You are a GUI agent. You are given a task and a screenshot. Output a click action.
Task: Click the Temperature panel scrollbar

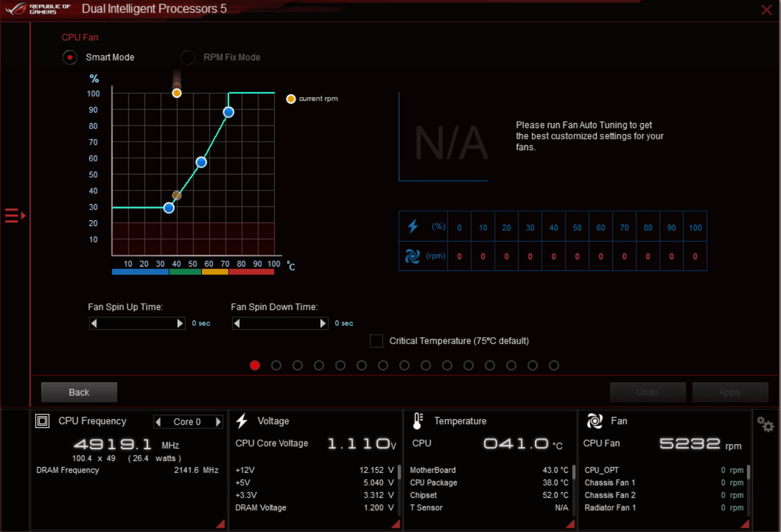(574, 473)
